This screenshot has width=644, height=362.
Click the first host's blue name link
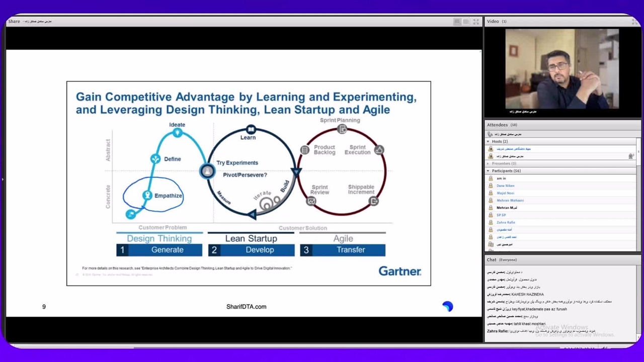tap(514, 149)
